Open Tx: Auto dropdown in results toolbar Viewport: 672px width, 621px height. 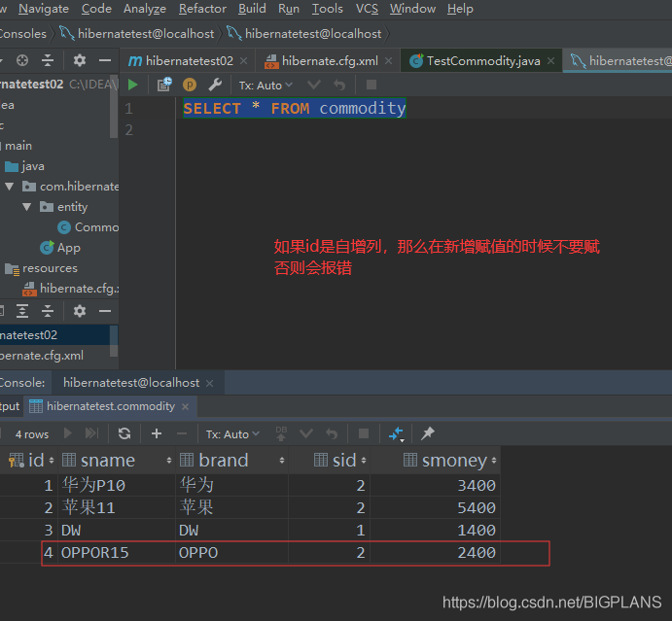click(232, 434)
